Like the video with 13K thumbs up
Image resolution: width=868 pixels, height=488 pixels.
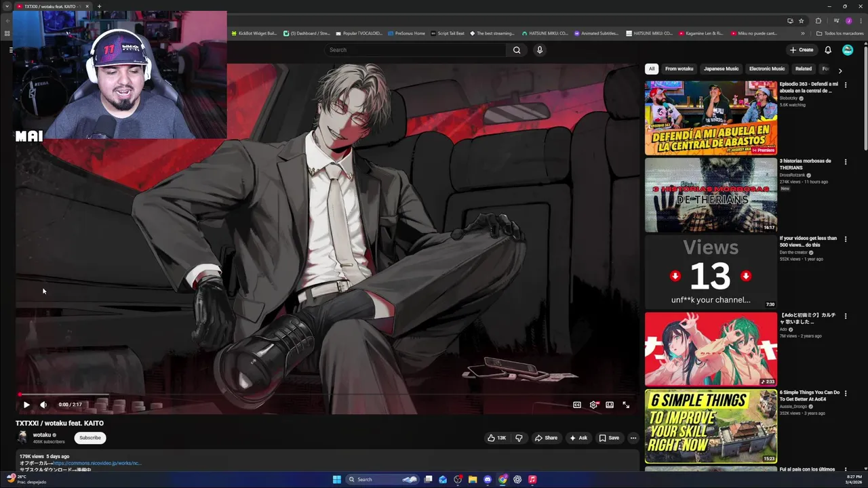[496, 438]
